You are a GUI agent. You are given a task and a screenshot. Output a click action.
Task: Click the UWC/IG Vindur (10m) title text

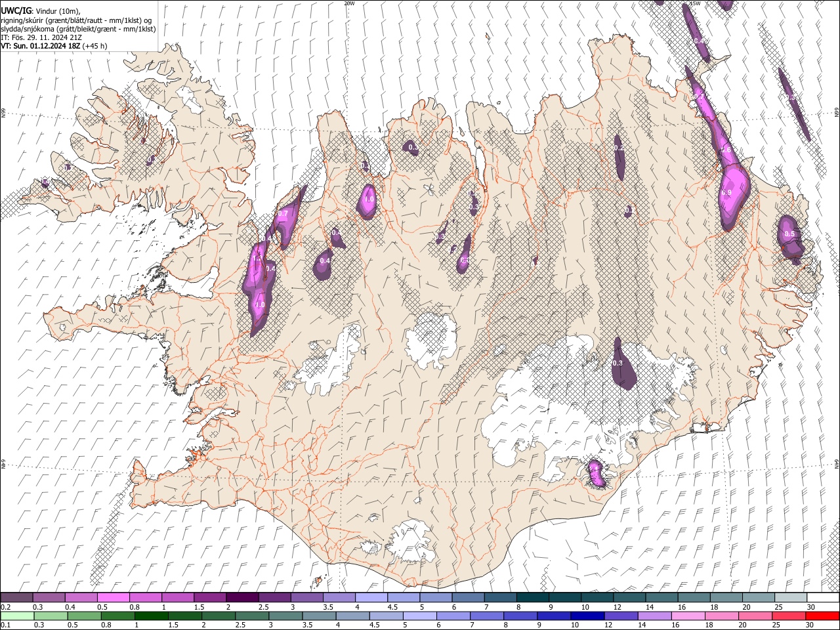pyautogui.click(x=41, y=11)
